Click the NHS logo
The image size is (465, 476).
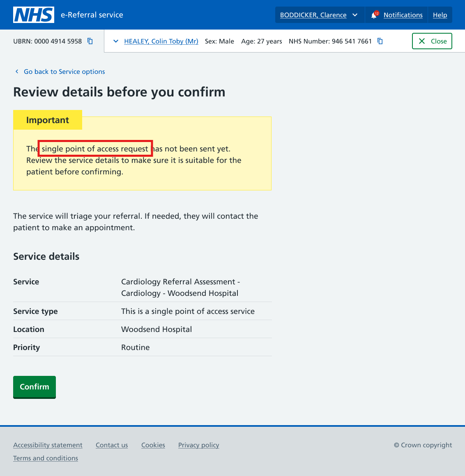click(x=34, y=15)
